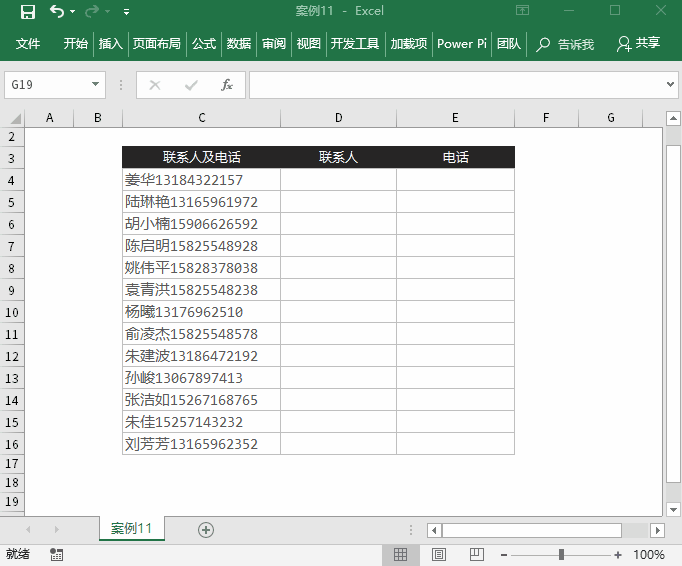
Task: Click the zoom slider handle
Action: point(562,554)
